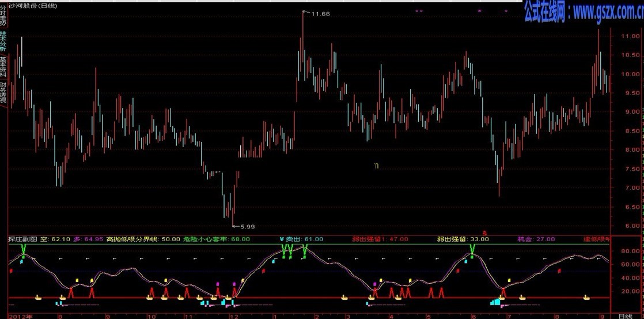Screen dimensions: 644x319
Task: Click the ¥ 卖出: 61.00 label
Action: (301, 239)
